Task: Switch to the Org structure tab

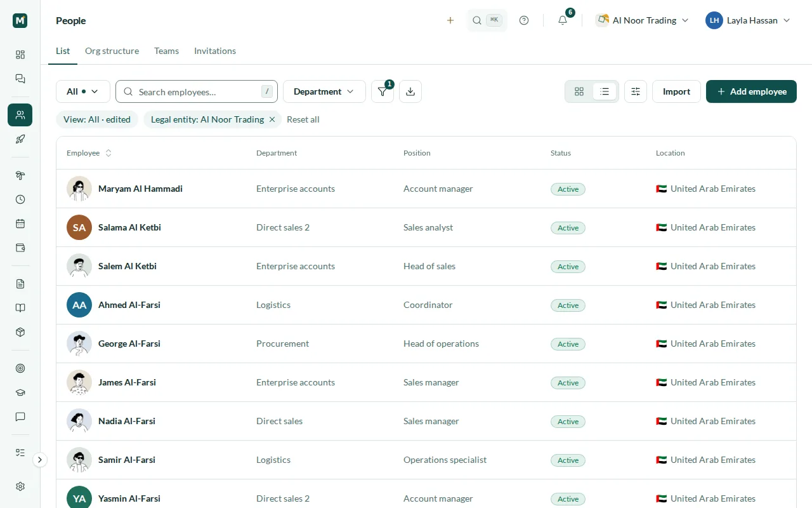Action: pos(112,51)
